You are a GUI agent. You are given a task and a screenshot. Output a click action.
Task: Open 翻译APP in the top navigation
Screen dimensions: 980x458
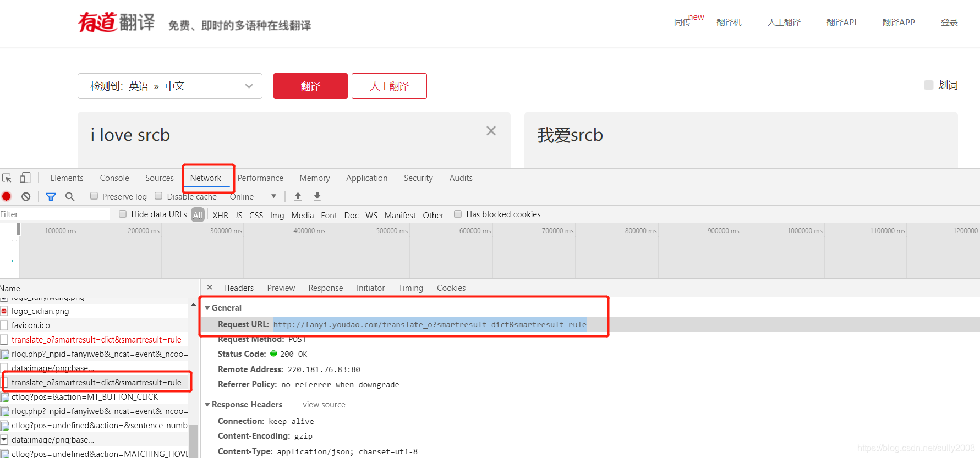coord(899,23)
